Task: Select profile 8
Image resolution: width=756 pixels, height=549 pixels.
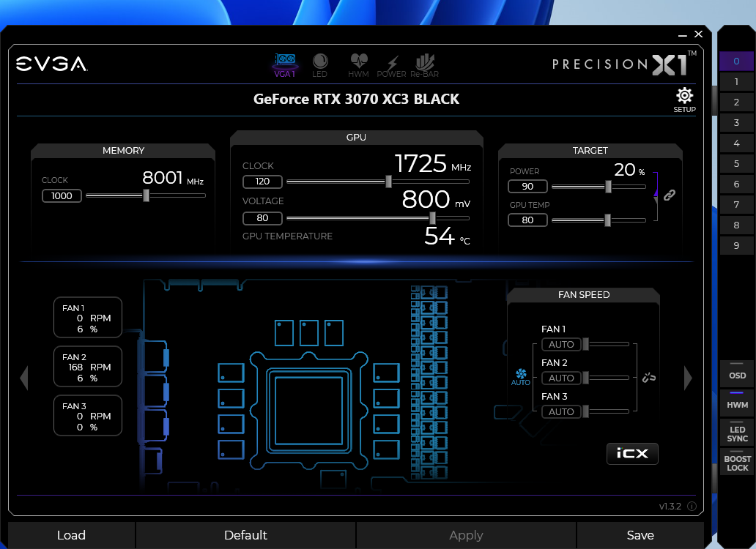Action: click(736, 225)
